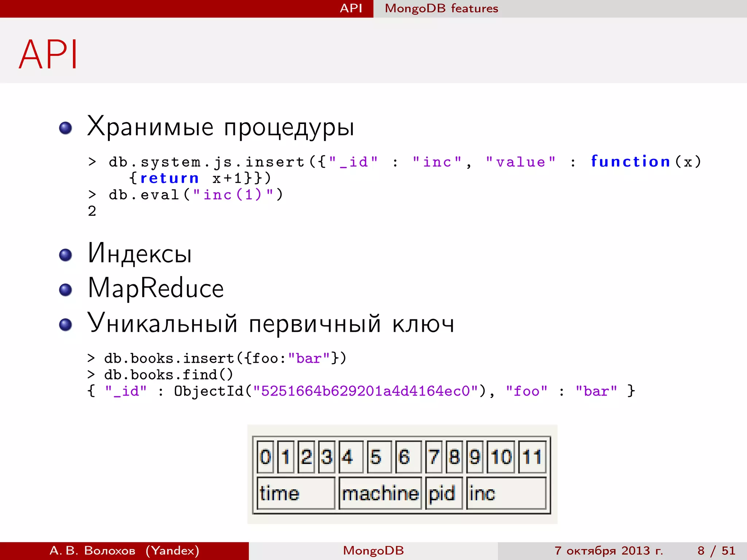The height and width of the screenshot is (560, 747).
Task: Click the blue bullet beside 'MapReduce'
Action: (x=66, y=290)
